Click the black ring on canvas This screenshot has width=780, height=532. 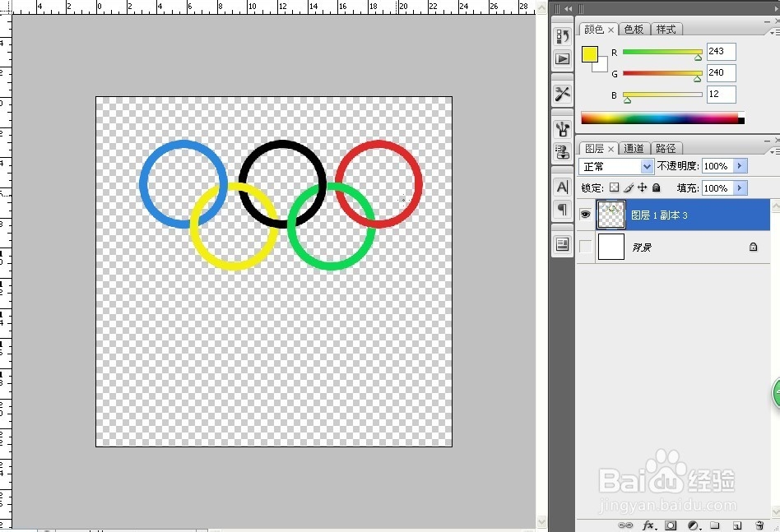pyautogui.click(x=282, y=144)
